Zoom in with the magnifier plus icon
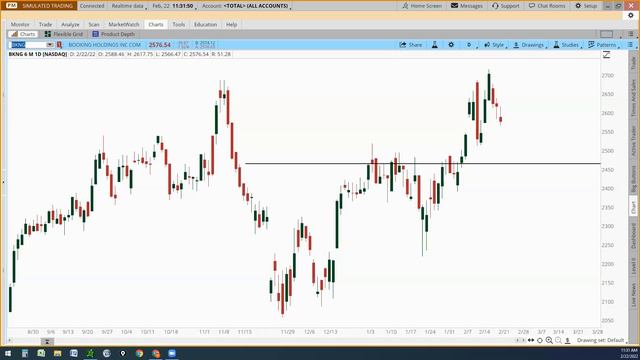 click(549, 340)
